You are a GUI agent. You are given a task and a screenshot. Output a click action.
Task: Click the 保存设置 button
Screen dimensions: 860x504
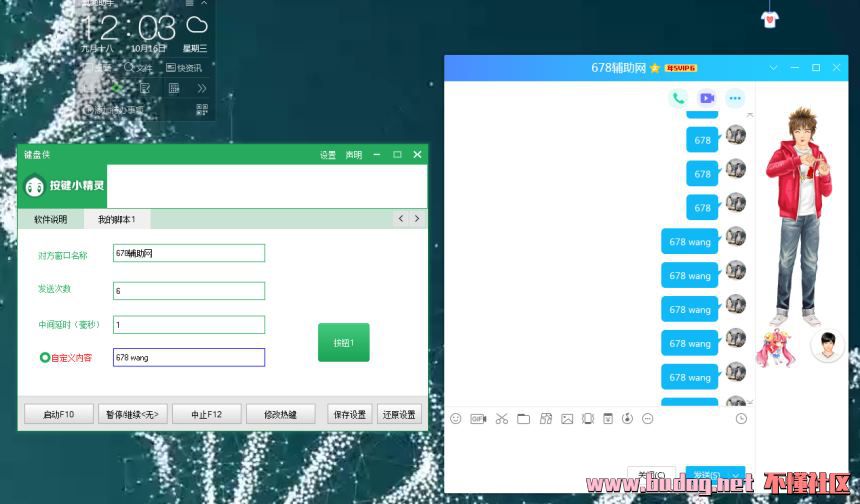[x=350, y=414]
